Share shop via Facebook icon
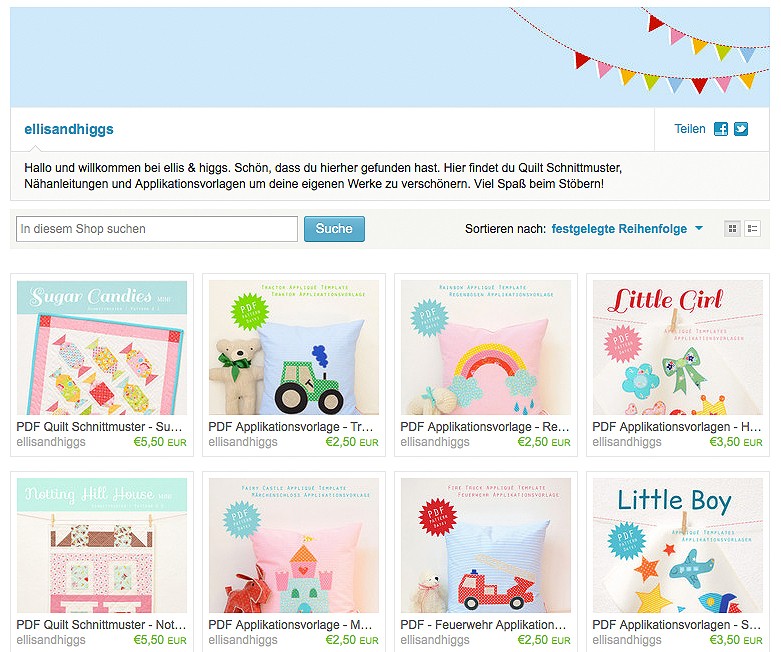The height and width of the screenshot is (652, 781). [x=721, y=129]
